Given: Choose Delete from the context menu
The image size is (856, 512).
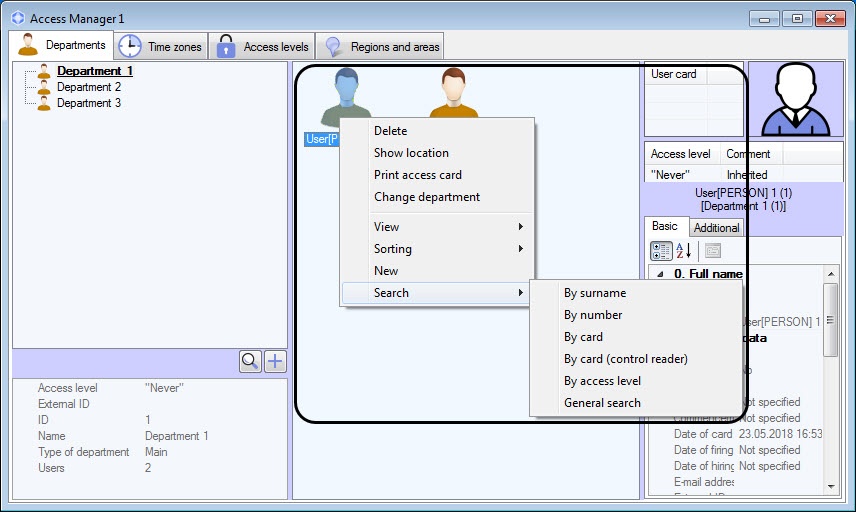Looking at the screenshot, I should [390, 131].
